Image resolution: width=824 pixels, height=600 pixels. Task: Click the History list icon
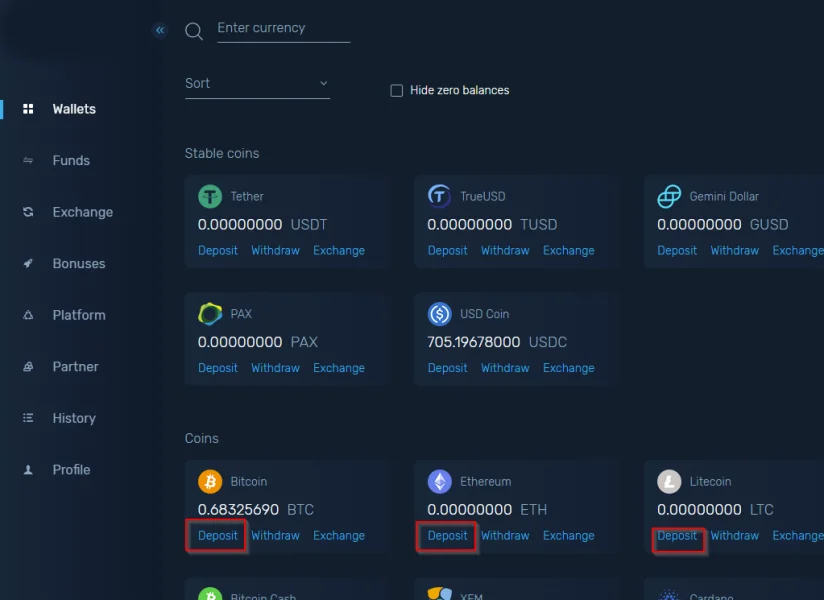tap(28, 418)
